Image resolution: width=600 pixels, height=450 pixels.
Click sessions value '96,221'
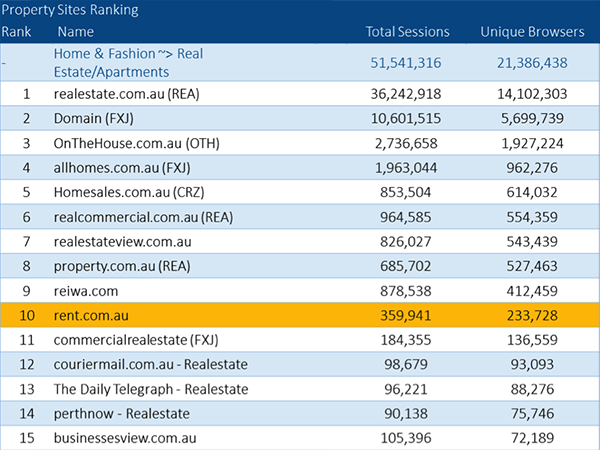tap(406, 390)
